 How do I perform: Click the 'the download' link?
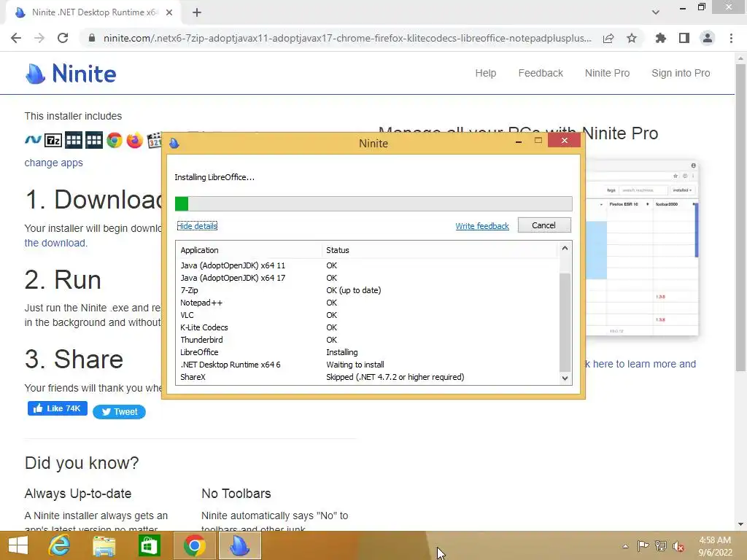55,243
